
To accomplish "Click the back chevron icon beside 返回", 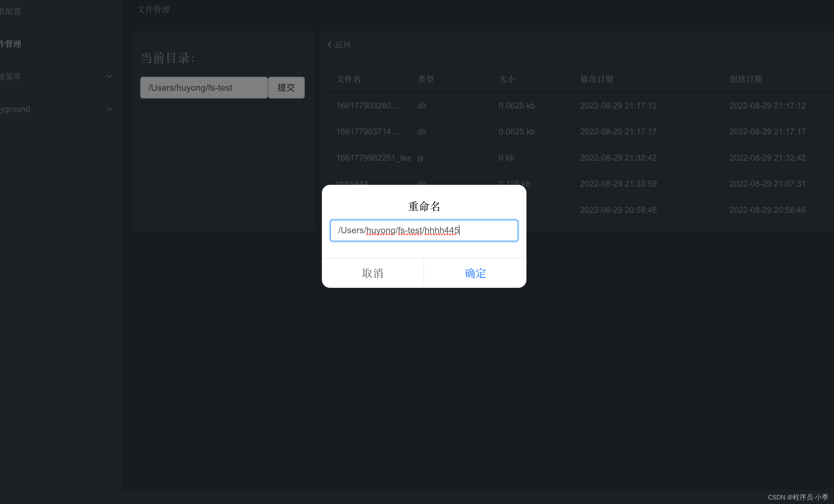I will pos(329,45).
